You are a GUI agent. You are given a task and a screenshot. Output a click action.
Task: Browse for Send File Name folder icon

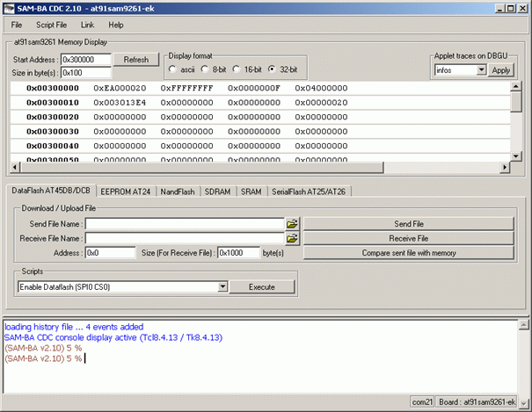pyautogui.click(x=292, y=224)
